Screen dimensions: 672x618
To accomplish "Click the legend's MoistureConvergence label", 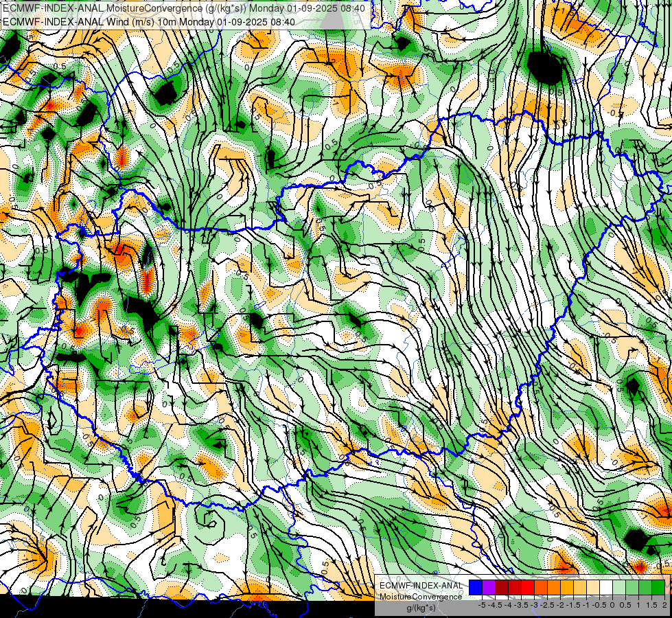I will click(421, 597).
